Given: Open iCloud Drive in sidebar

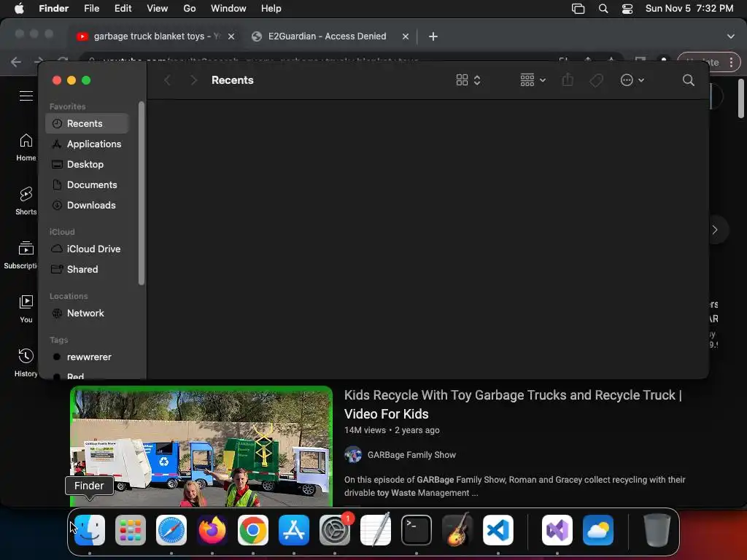Looking at the screenshot, I should pos(88,249).
